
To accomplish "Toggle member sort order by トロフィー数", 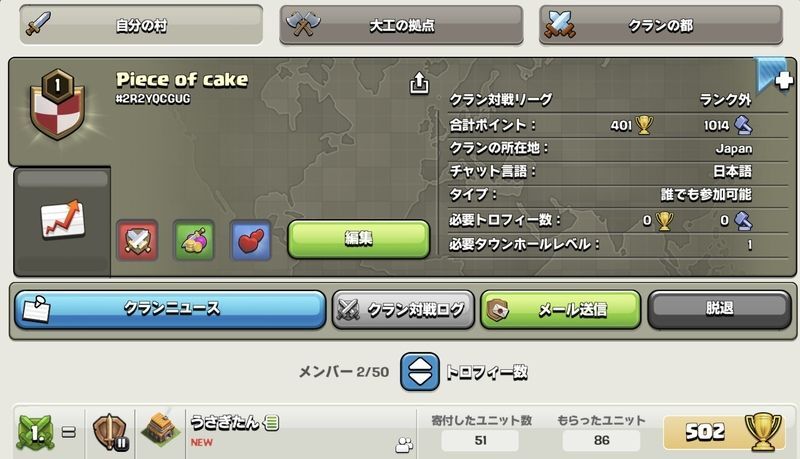I will pyautogui.click(x=419, y=372).
